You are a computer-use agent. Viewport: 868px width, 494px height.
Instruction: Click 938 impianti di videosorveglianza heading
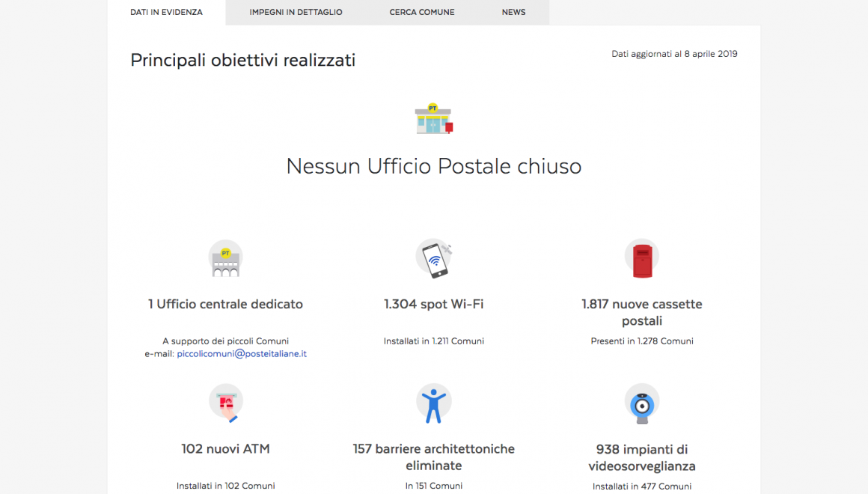(x=642, y=457)
